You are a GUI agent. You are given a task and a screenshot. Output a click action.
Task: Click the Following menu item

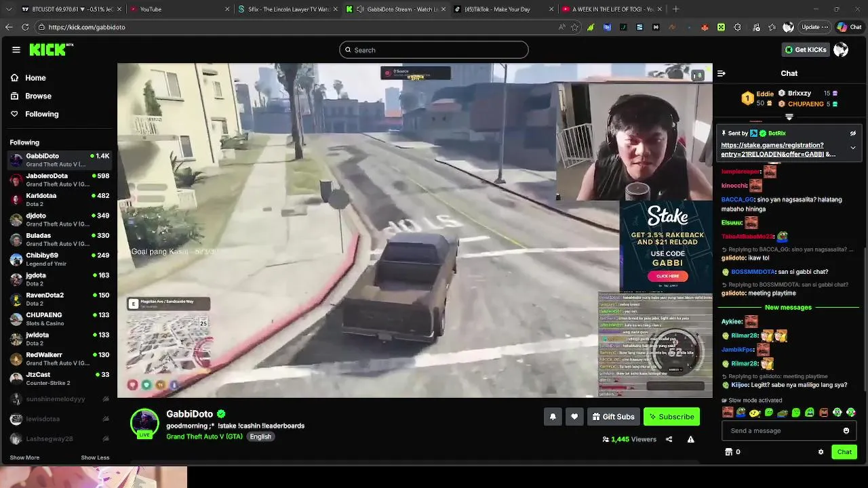[x=42, y=114]
